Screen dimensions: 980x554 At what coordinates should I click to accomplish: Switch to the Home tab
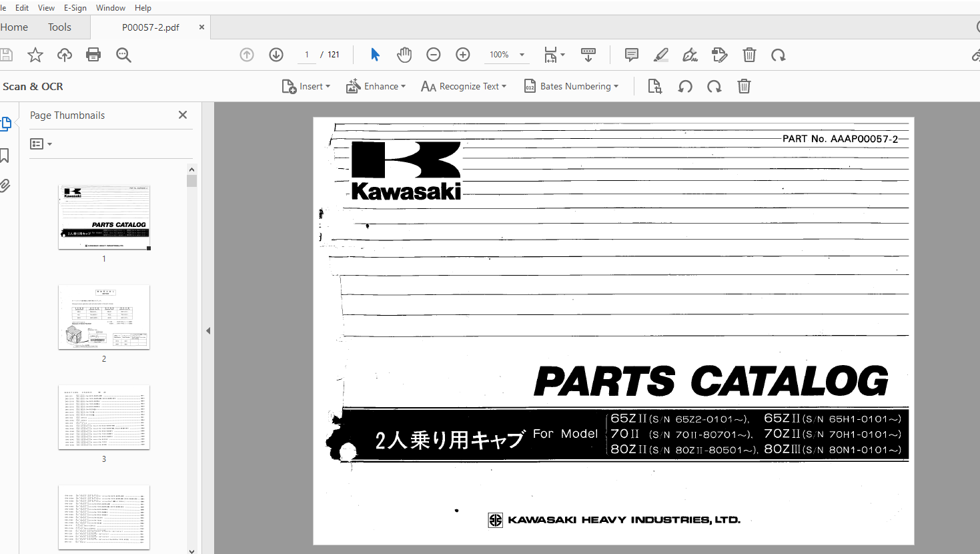14,27
